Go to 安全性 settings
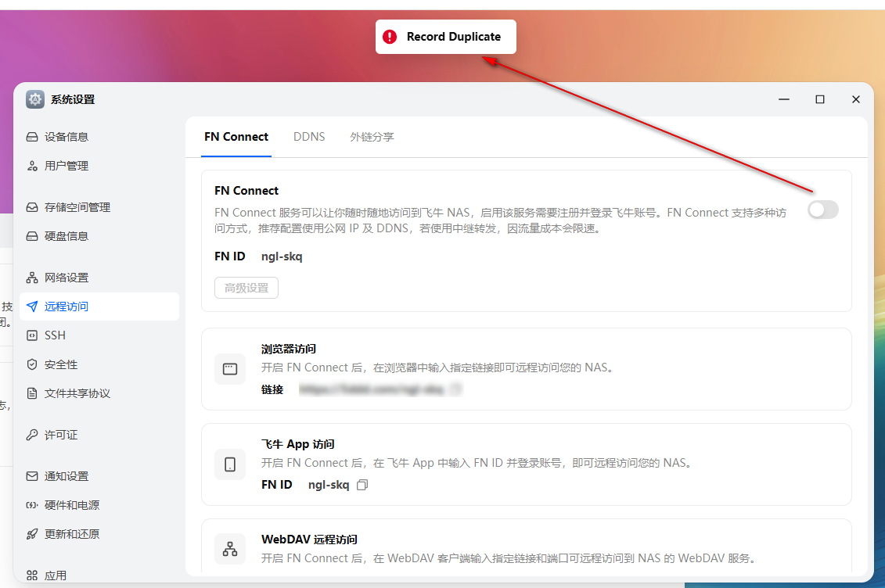 pos(99,364)
